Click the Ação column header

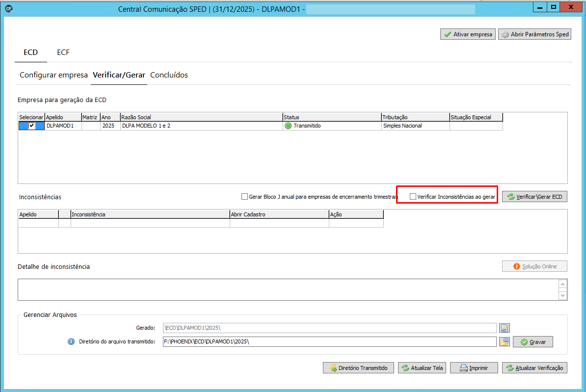(x=356, y=214)
